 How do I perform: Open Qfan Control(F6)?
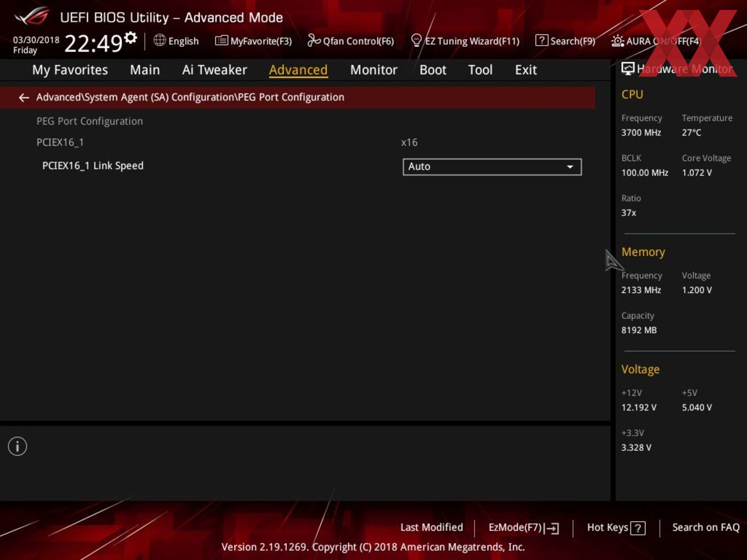coord(350,41)
